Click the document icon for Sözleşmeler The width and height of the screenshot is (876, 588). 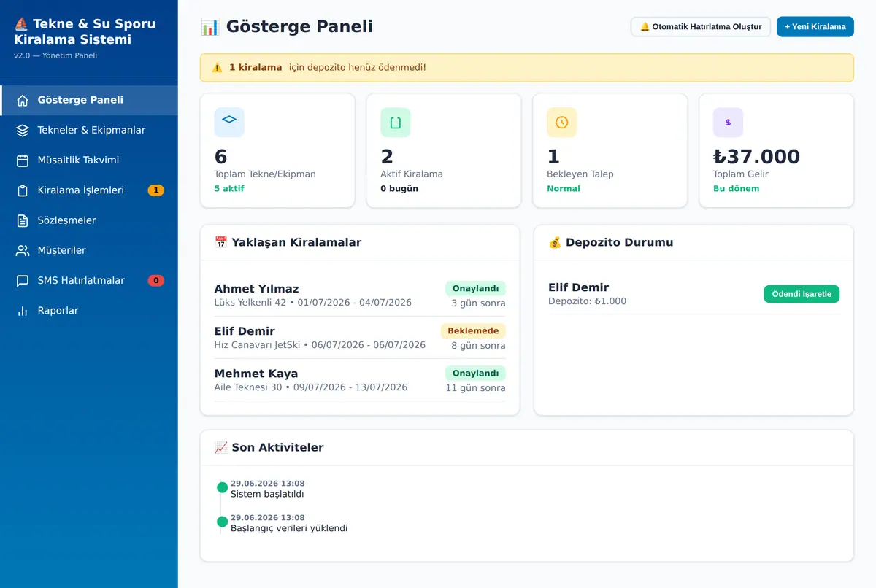[23, 220]
